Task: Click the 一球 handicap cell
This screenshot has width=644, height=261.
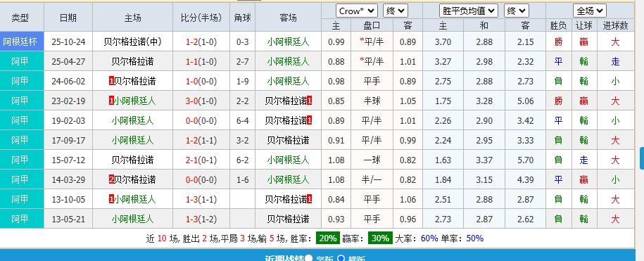Action: point(372,160)
